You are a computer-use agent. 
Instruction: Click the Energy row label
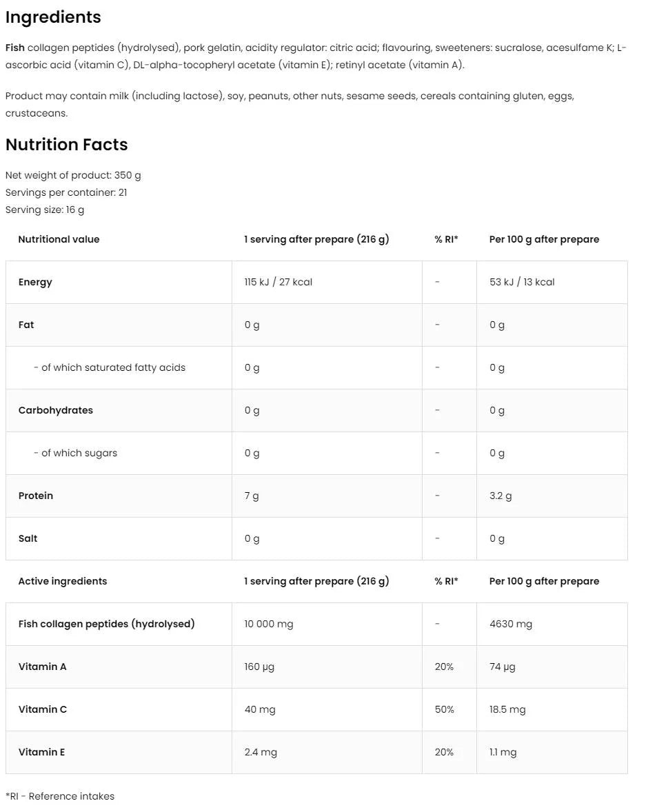tap(35, 282)
